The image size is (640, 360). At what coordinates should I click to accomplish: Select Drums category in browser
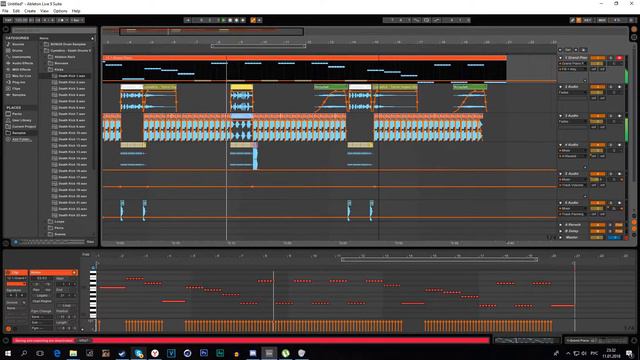coord(18,51)
